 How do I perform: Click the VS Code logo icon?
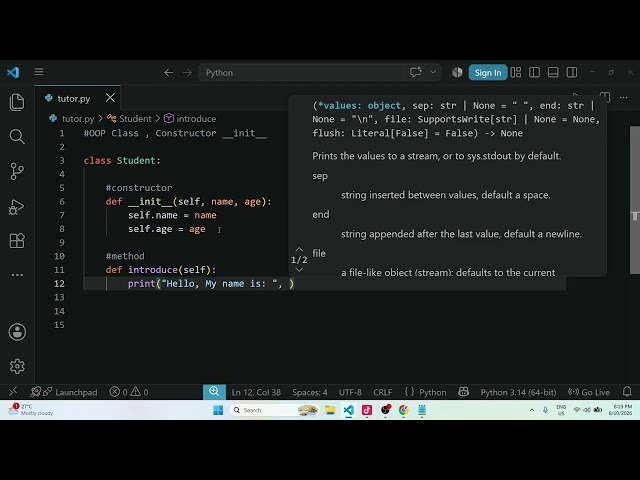[x=13, y=72]
